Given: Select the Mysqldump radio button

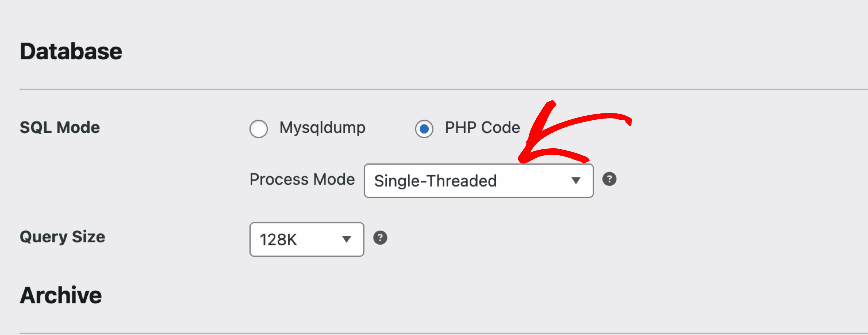Looking at the screenshot, I should (x=259, y=129).
